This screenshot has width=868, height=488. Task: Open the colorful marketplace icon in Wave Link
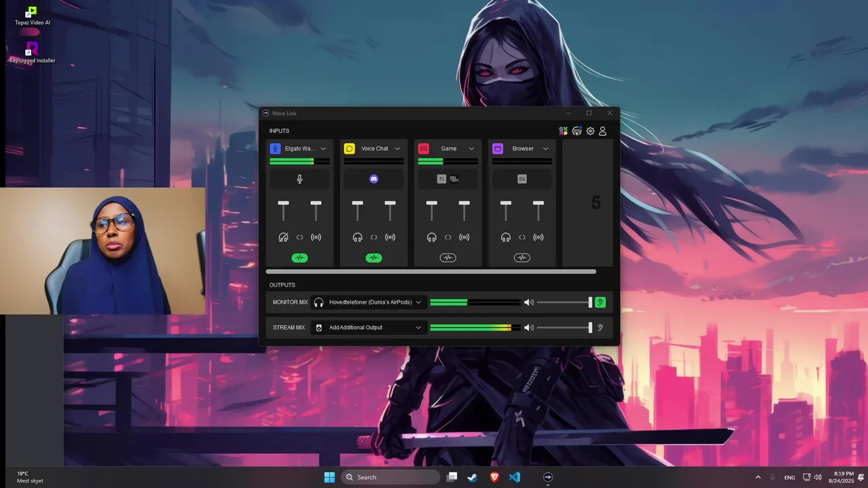point(563,131)
